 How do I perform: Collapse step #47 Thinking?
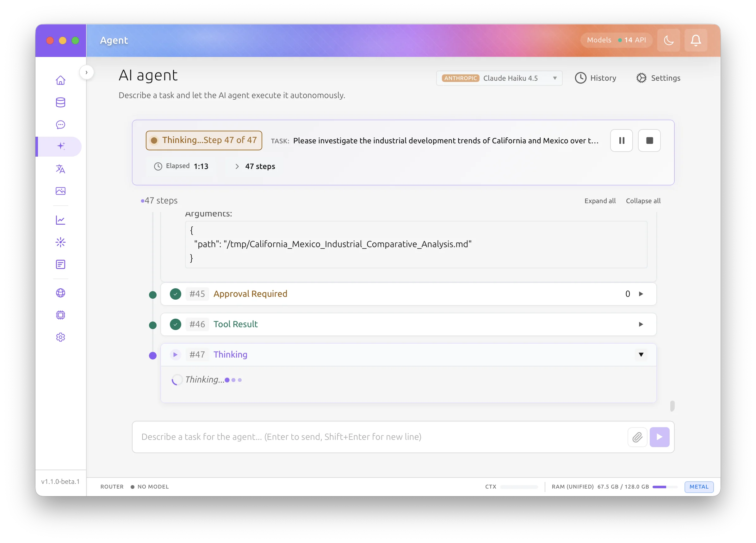[640, 354]
